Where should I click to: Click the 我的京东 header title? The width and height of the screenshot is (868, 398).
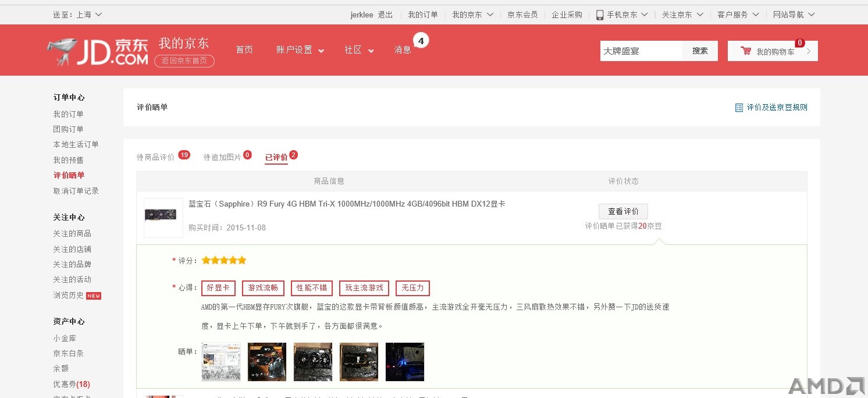pyautogui.click(x=184, y=43)
